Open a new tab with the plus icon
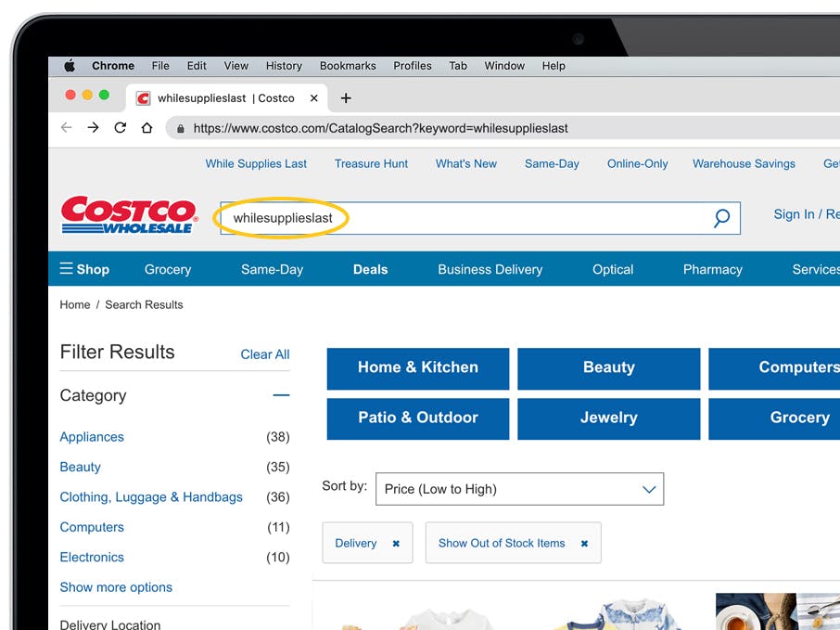 click(x=347, y=97)
